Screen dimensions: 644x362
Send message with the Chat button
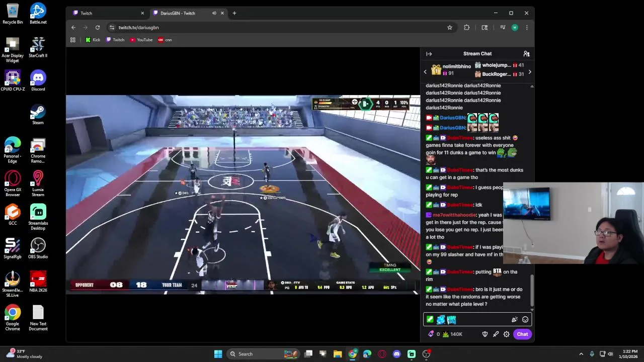(522, 334)
